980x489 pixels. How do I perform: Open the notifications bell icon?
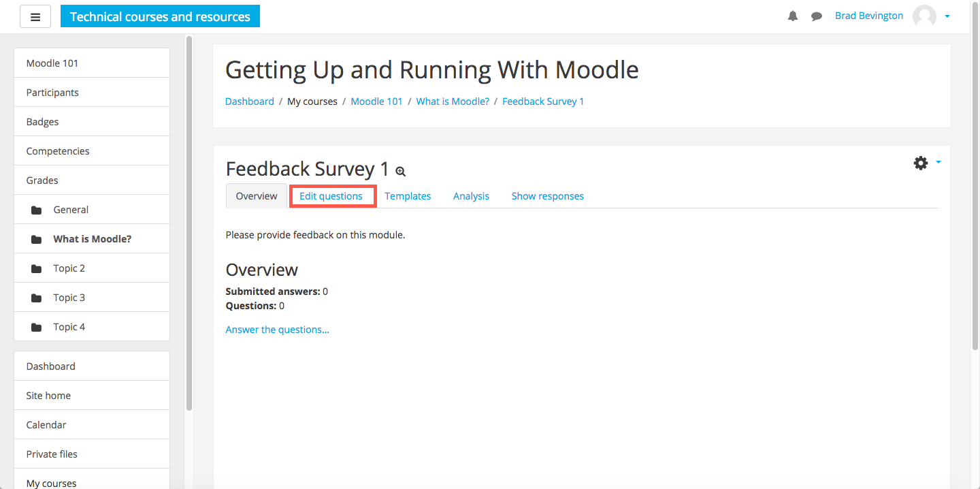click(793, 16)
